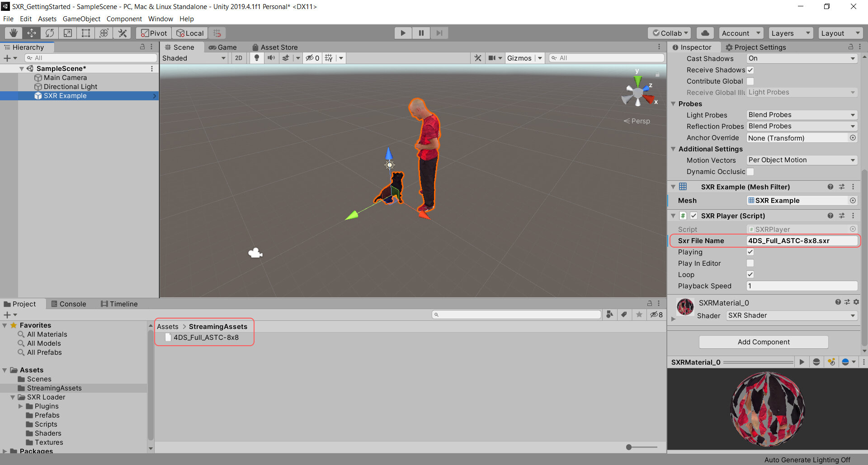Enable Play In Editor checkbox
Image resolution: width=868 pixels, height=465 pixels.
(750, 263)
